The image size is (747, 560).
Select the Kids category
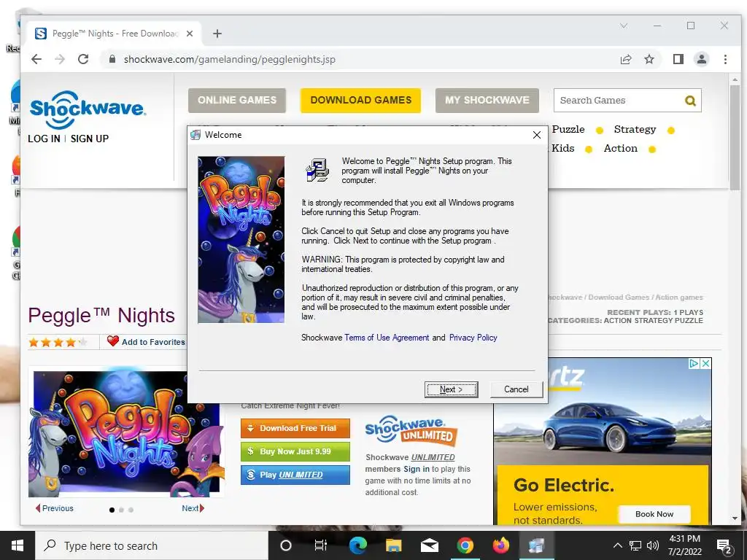[562, 148]
